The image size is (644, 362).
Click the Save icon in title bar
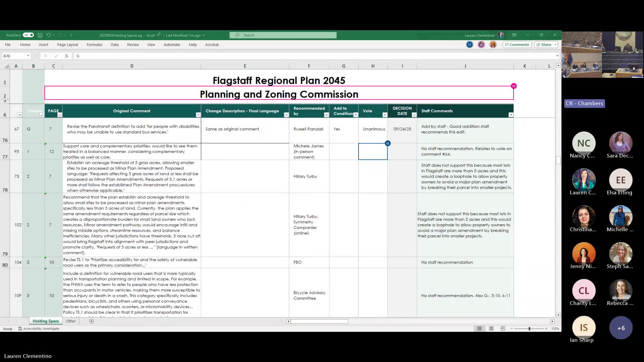[x=40, y=35]
